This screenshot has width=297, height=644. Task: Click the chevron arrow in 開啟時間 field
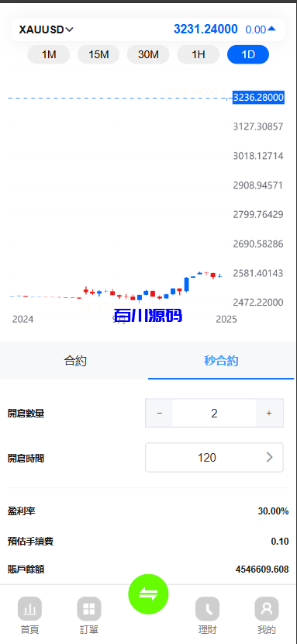tap(270, 458)
